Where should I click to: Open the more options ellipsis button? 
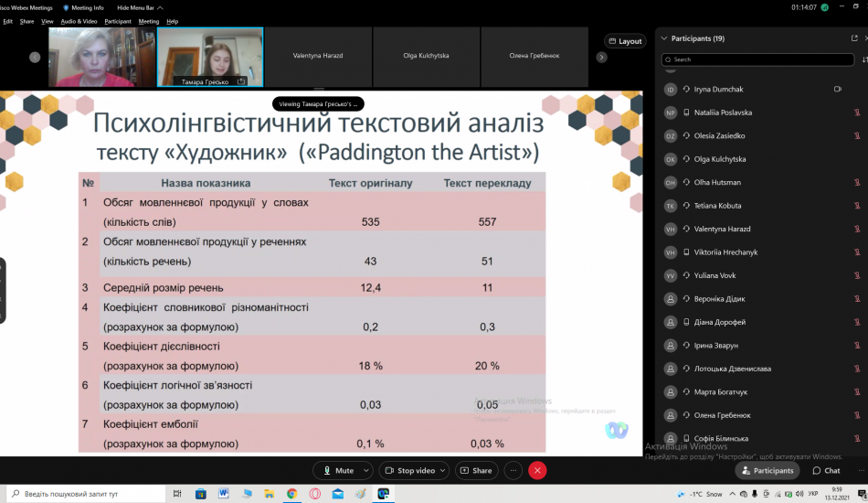513,470
